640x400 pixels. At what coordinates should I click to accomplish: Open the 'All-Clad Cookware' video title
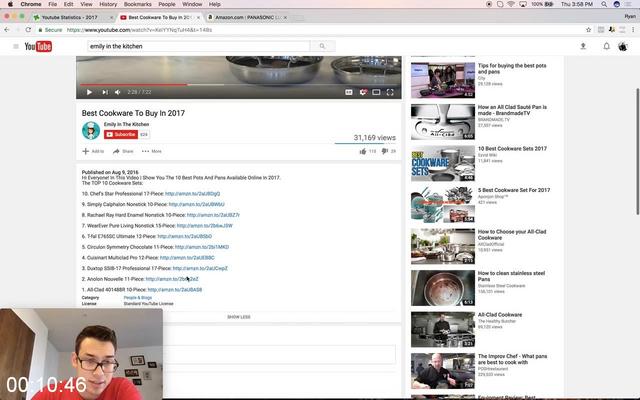coord(500,315)
